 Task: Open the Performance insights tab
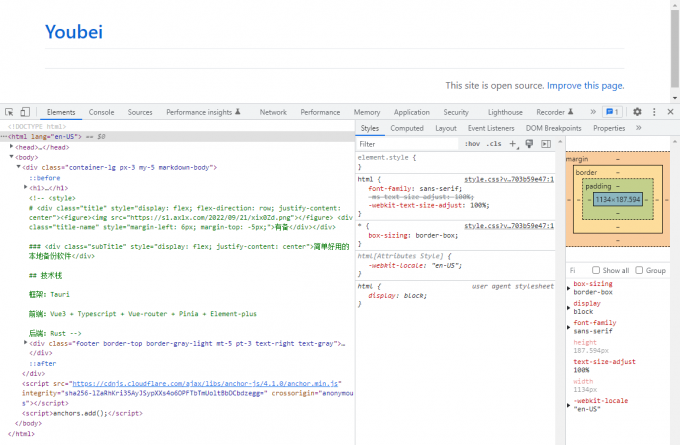[x=203, y=112]
